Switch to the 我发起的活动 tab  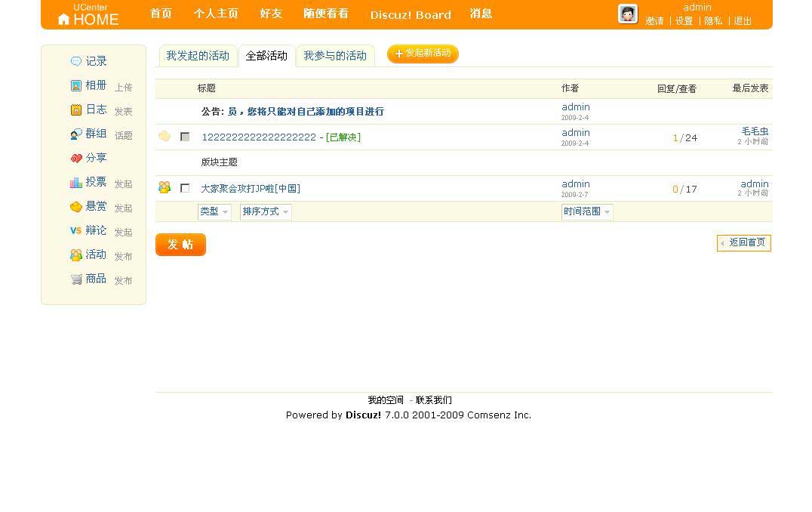tap(198, 56)
